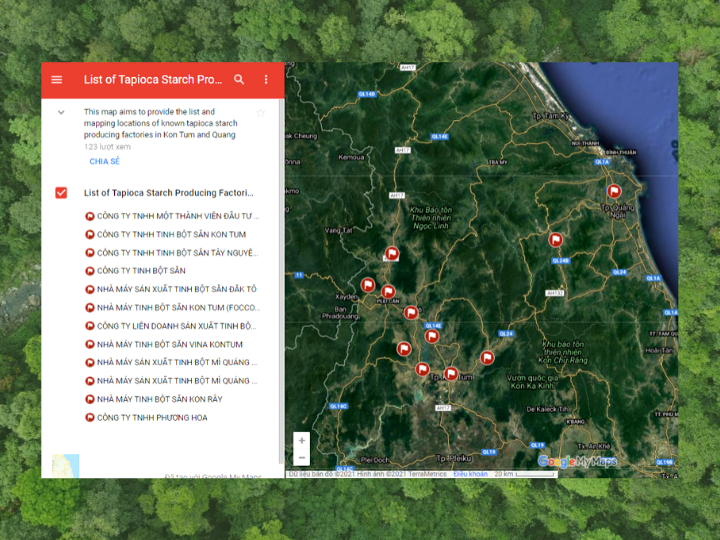Screen dimensions: 720x540
Task: Zoom out with the minus button
Action: click(x=302, y=457)
